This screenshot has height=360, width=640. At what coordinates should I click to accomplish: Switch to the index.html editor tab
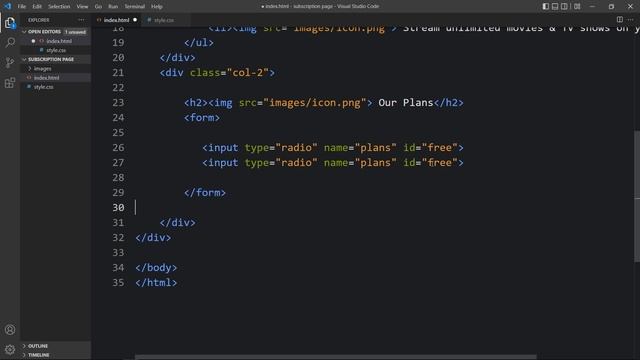coord(116,20)
